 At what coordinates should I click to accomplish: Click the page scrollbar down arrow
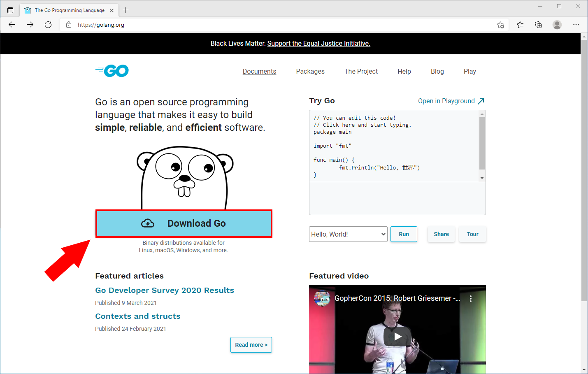[584, 370]
